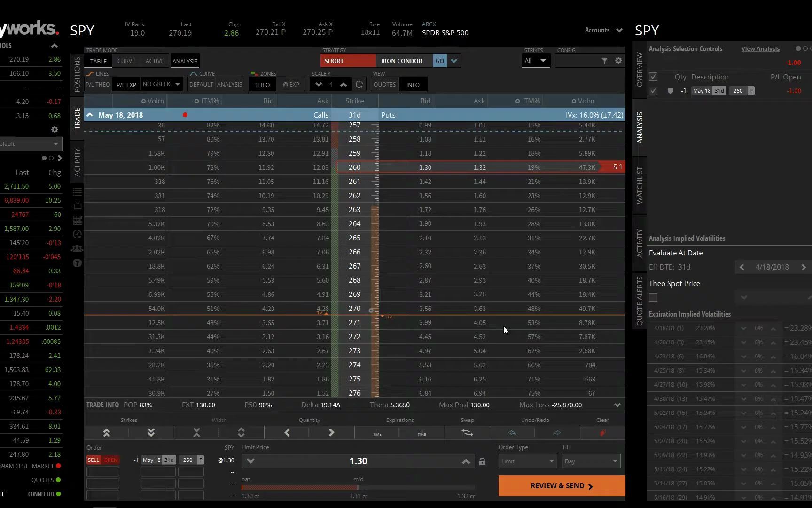The image size is (812, 508).
Task: Uncheck the May 18 260 P position checkbox
Action: [x=653, y=91]
